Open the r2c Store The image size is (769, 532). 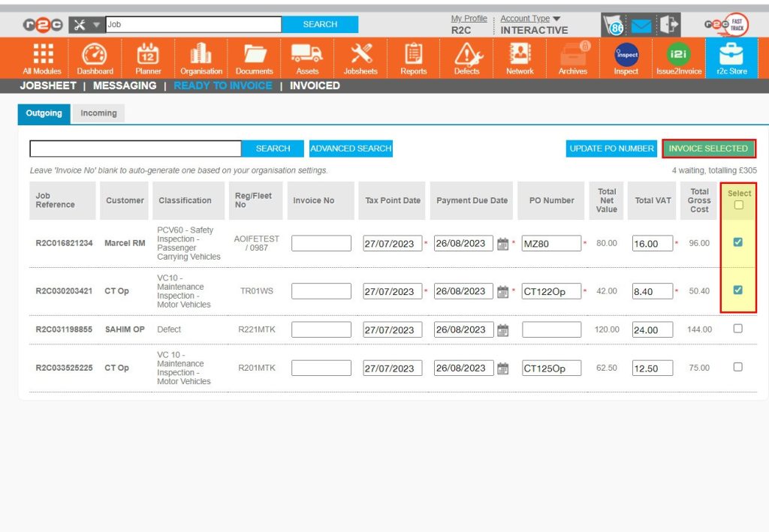tap(732, 59)
